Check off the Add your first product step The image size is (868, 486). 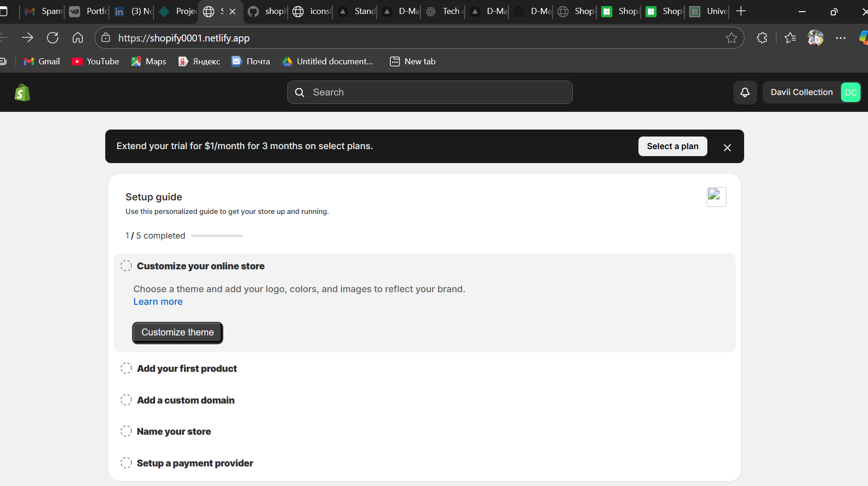click(x=126, y=368)
